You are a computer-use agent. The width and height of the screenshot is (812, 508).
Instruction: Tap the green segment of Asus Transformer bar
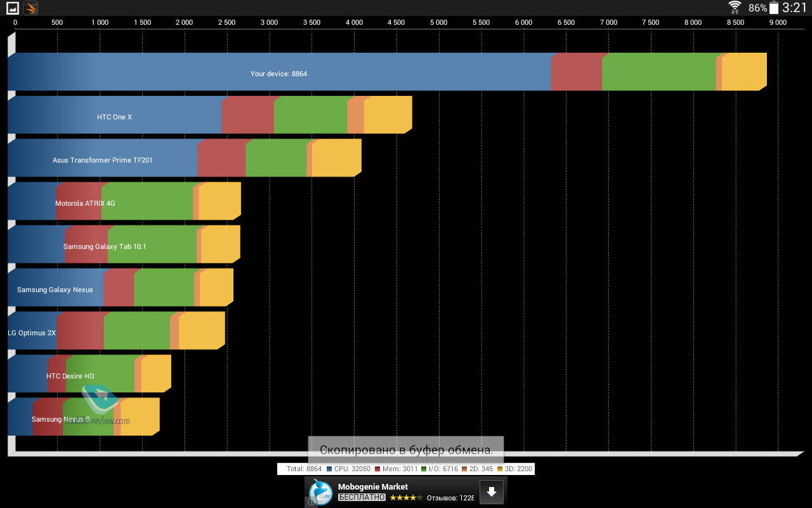pos(276,159)
